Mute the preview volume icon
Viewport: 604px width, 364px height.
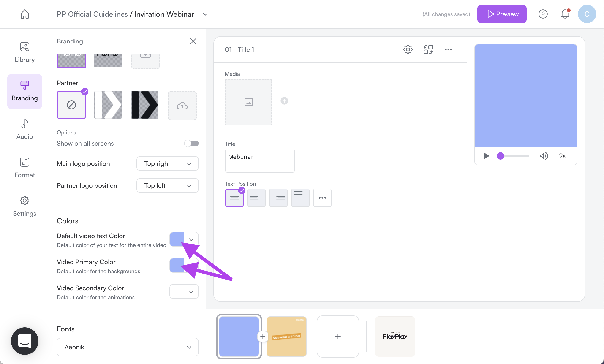[544, 156]
